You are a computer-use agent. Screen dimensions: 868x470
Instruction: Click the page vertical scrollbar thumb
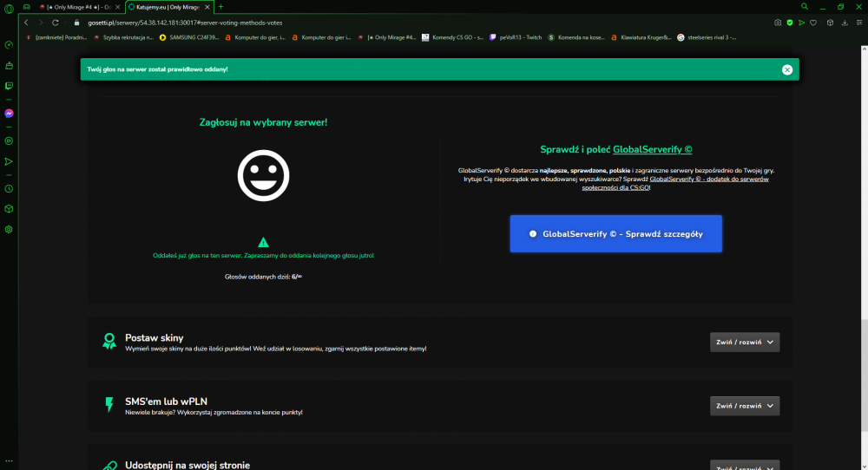865,375
